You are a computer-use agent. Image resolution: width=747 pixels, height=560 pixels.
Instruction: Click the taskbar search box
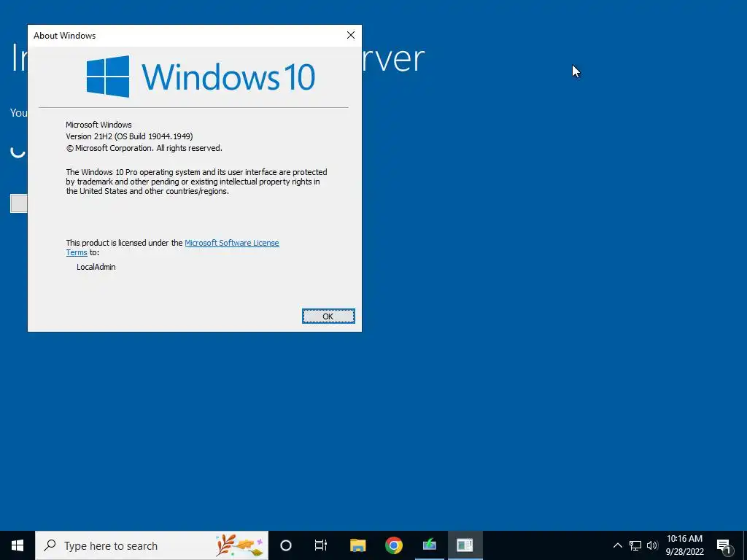(152, 545)
